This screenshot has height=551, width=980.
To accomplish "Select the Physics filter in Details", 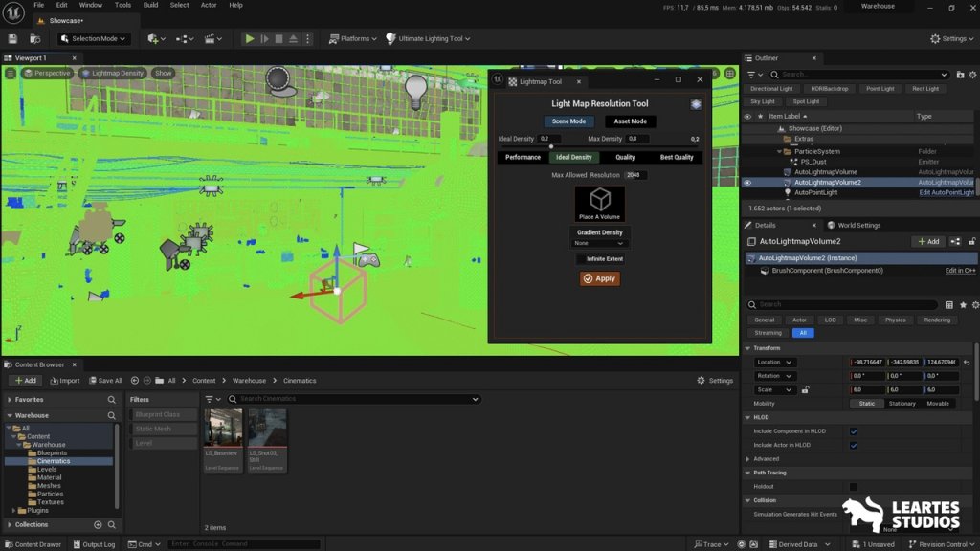I will (896, 320).
